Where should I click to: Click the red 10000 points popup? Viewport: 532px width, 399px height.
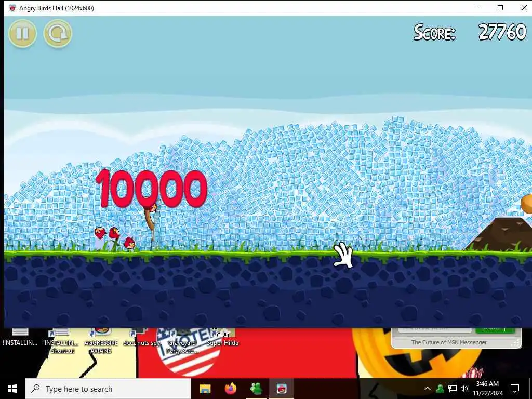151,189
